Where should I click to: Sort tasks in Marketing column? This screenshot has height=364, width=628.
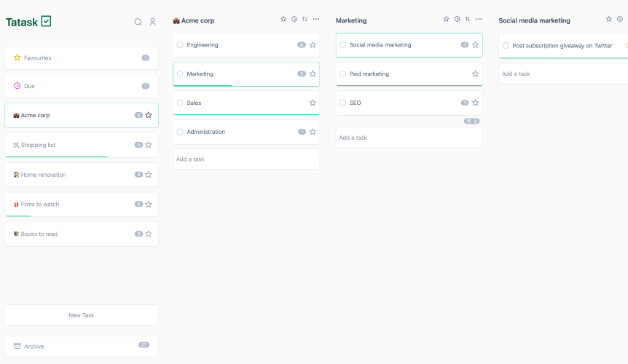pyautogui.click(x=468, y=19)
